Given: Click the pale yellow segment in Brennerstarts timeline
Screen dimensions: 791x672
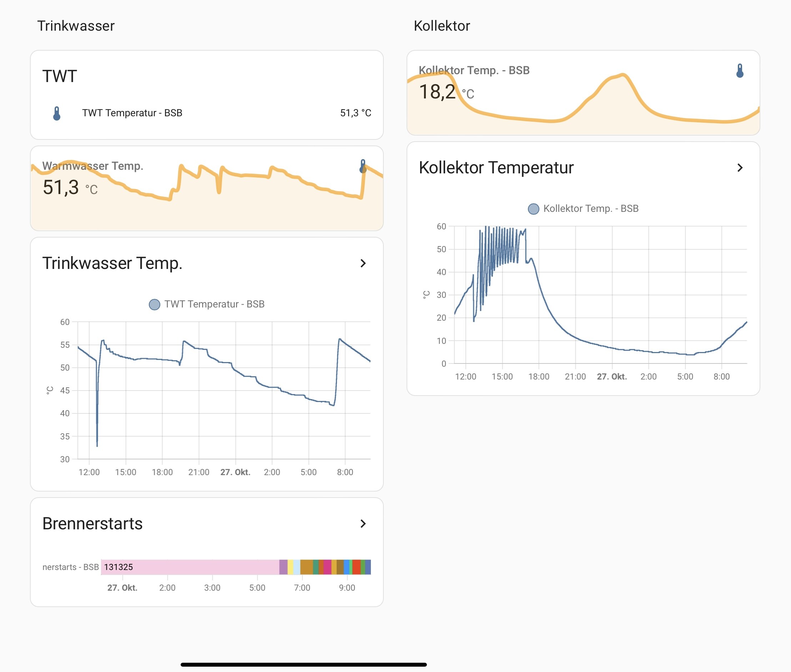Looking at the screenshot, I should coord(291,567).
